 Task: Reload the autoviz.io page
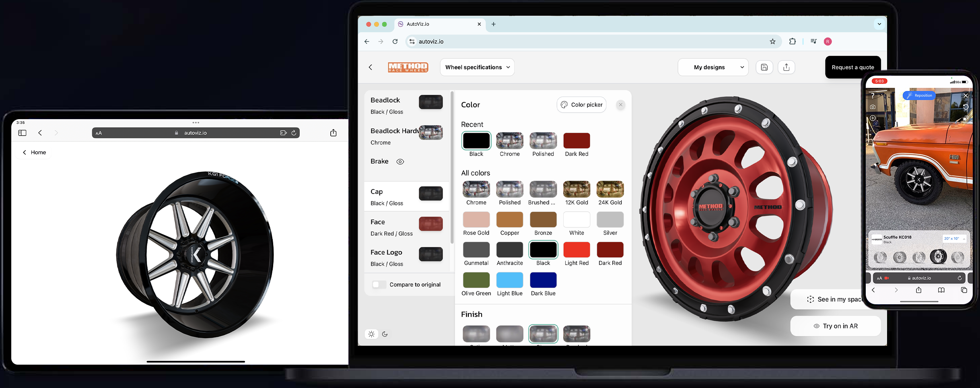pos(395,41)
